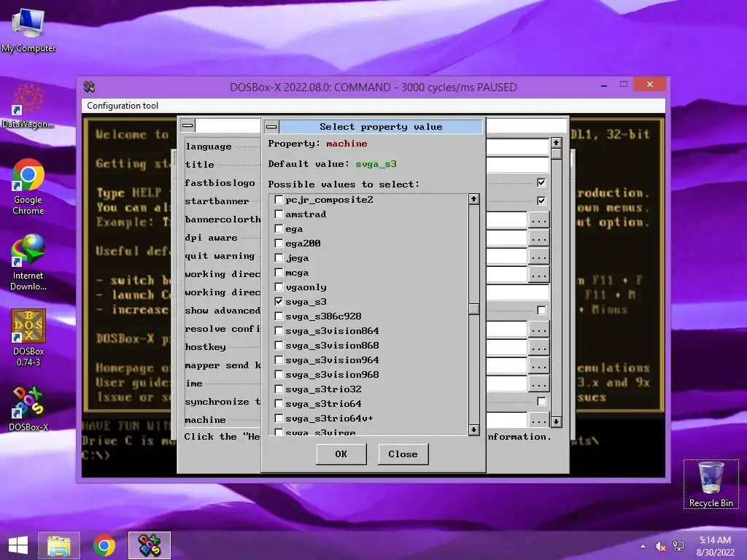Screen dimensions: 747x560
Task: Open value list for quit warning
Action: pos(539,256)
